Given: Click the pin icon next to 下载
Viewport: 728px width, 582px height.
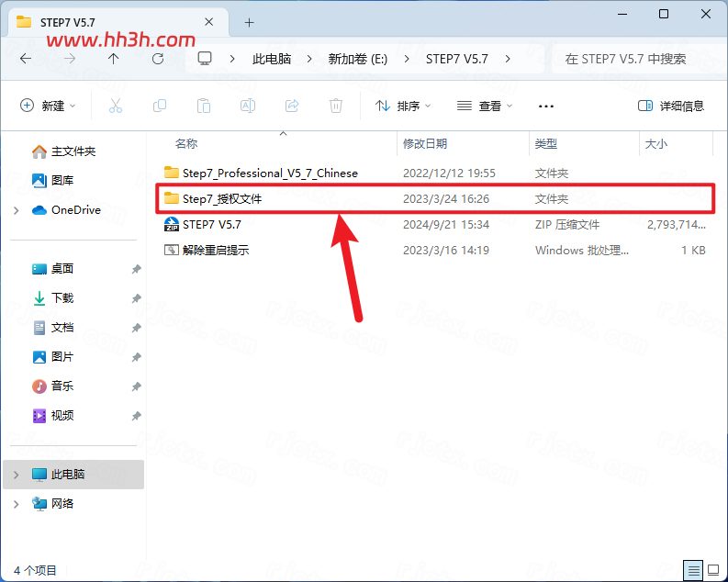Looking at the screenshot, I should (x=136, y=298).
